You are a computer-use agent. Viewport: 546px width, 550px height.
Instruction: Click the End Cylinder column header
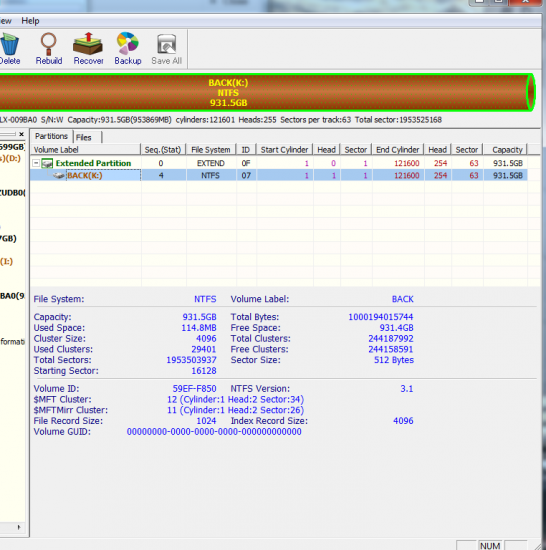[x=398, y=150]
